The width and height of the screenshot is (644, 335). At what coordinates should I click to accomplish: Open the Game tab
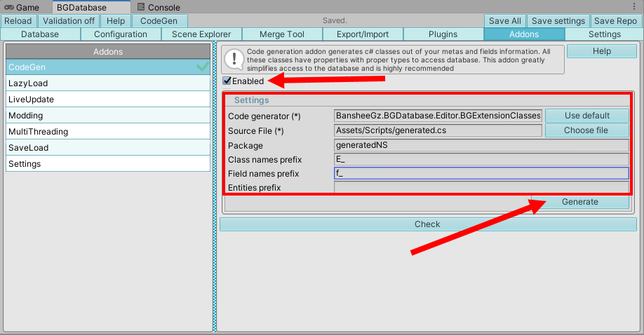click(x=22, y=8)
